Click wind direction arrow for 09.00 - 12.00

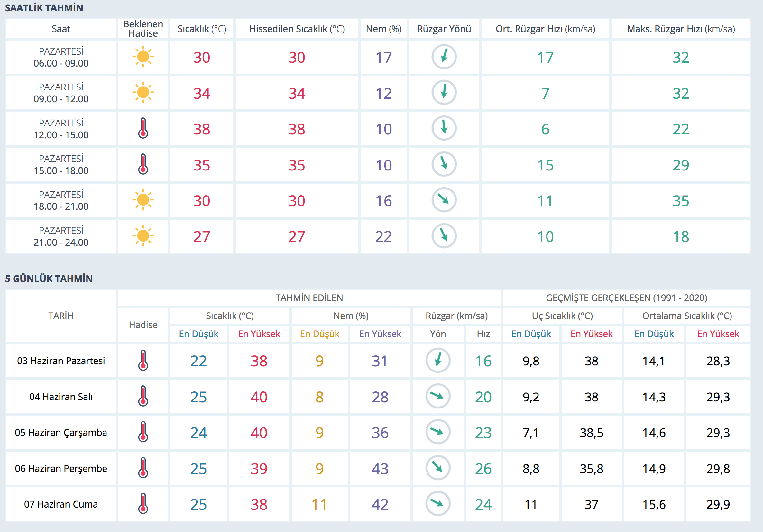click(x=444, y=92)
